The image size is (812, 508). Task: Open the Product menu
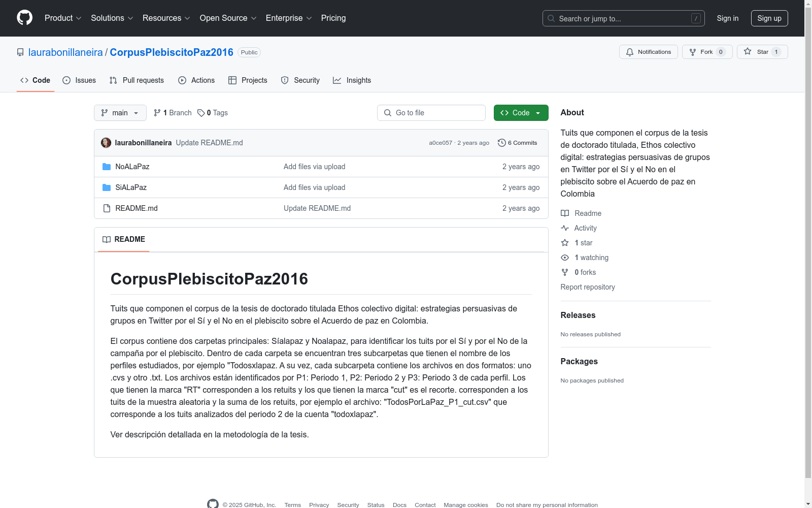tap(63, 18)
